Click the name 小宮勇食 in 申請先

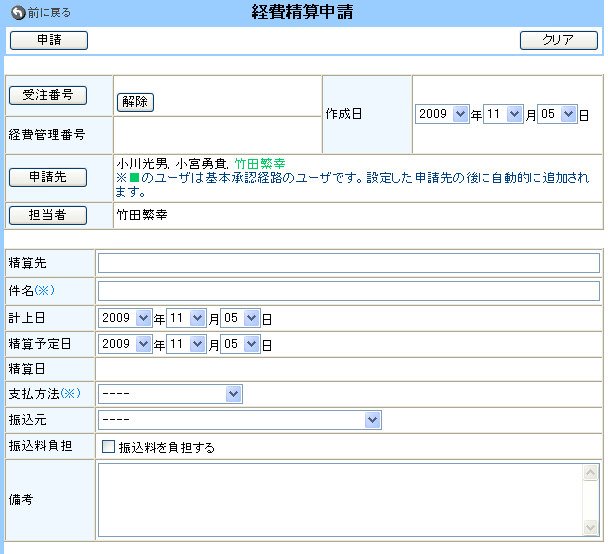coord(201,164)
